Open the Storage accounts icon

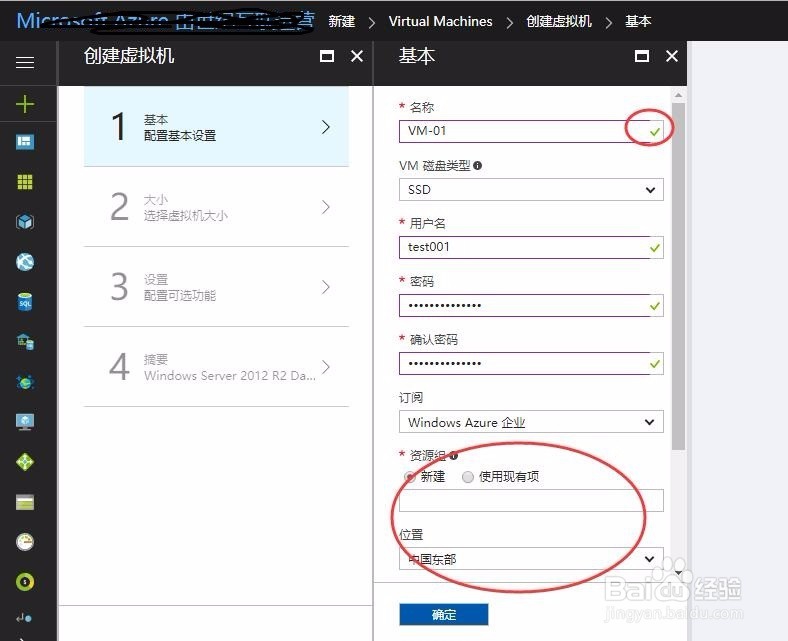pos(25,502)
